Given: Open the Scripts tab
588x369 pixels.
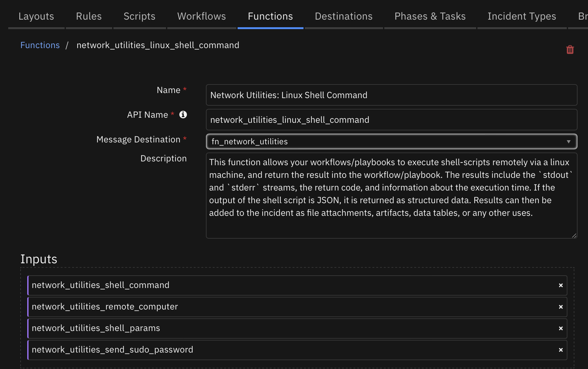Looking at the screenshot, I should (139, 16).
